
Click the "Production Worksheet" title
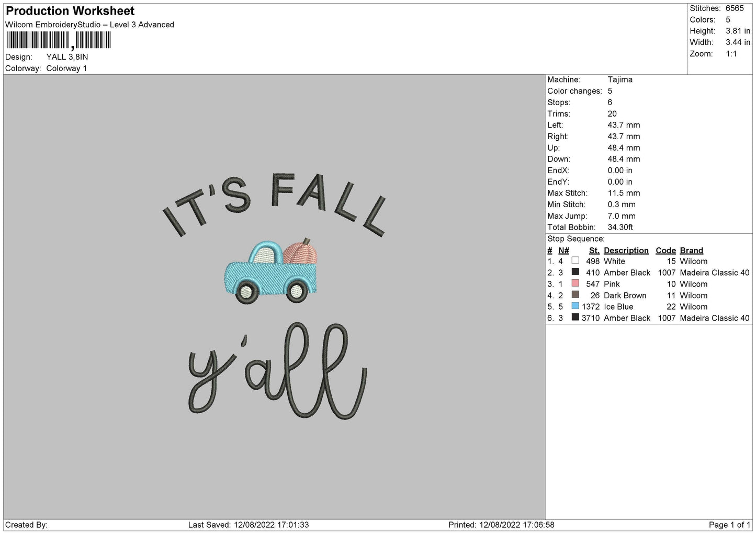[70, 11]
